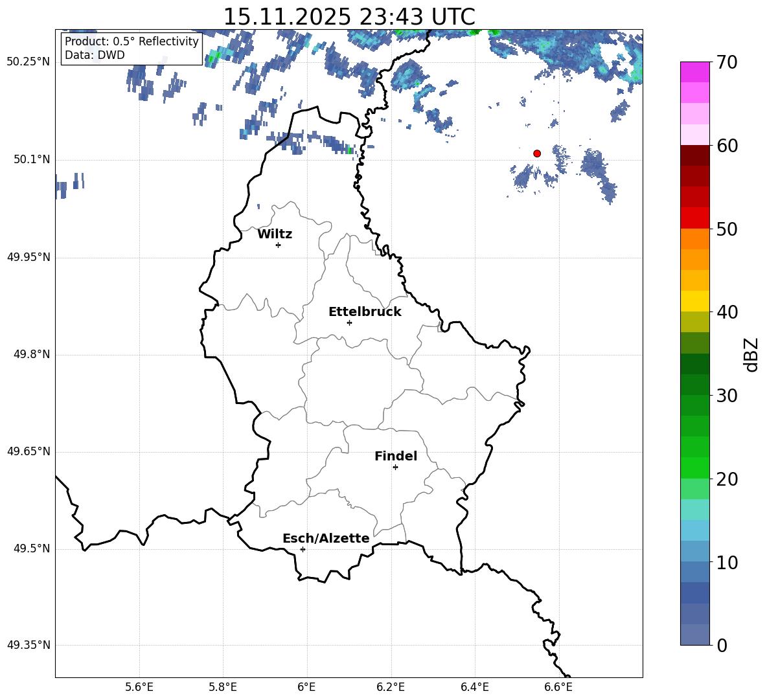Click the red station marker dot
767x700 pixels.
[x=537, y=153]
